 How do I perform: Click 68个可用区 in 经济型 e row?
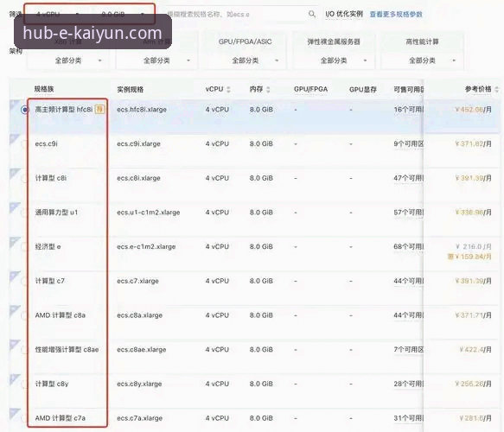(x=409, y=247)
